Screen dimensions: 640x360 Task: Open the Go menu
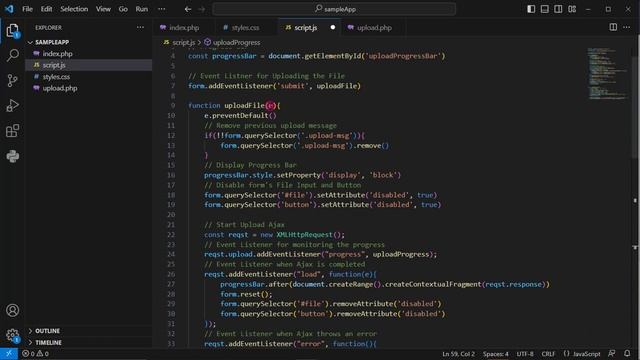click(x=123, y=9)
